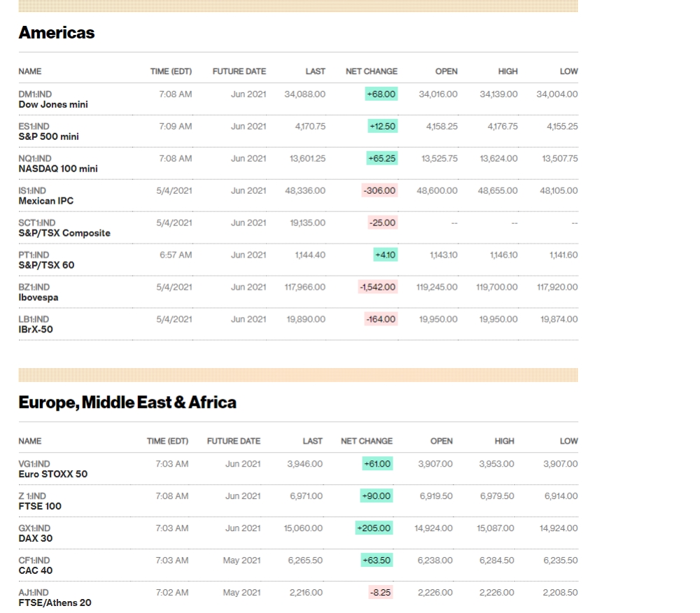Open the S&P/TSX 60 link
Viewport: 700px width, 613px height.
point(46,265)
